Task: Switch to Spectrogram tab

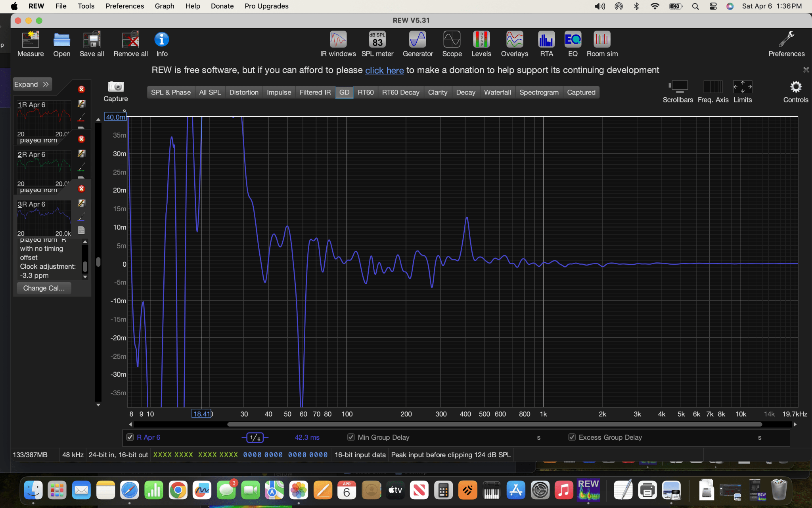Action: click(x=539, y=92)
